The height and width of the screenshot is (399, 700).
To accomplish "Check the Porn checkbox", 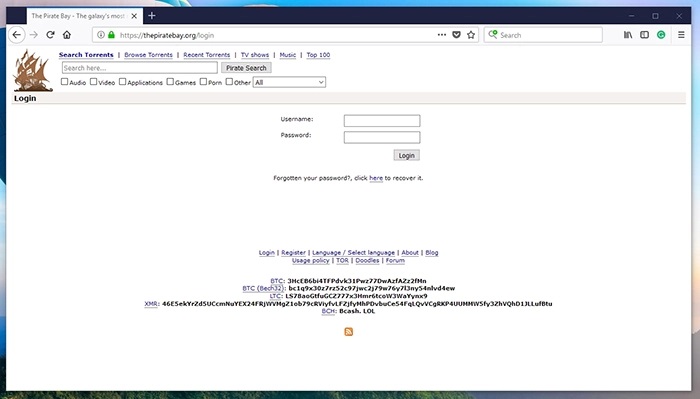I will [x=203, y=82].
